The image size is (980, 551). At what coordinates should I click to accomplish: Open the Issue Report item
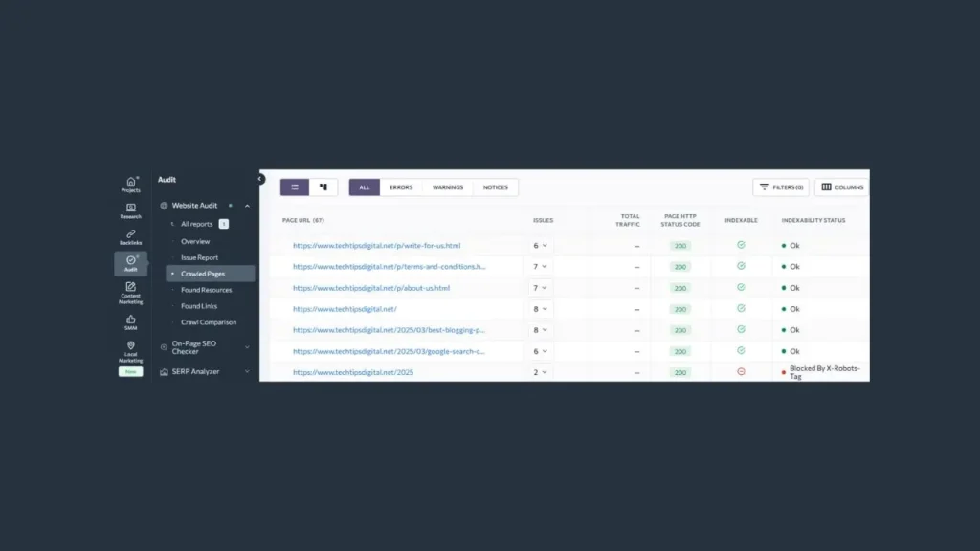coord(200,257)
